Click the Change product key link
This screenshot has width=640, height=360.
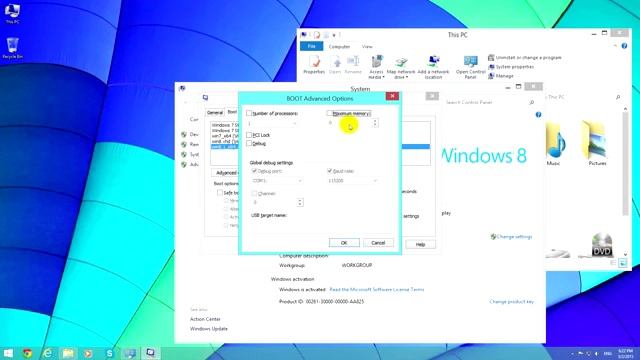click(x=511, y=302)
